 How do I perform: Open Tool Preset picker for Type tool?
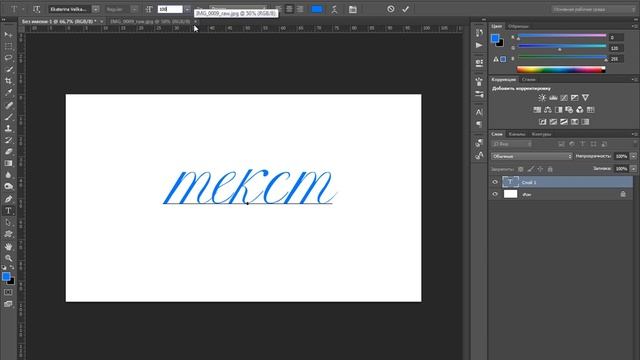pyautogui.click(x=17, y=9)
